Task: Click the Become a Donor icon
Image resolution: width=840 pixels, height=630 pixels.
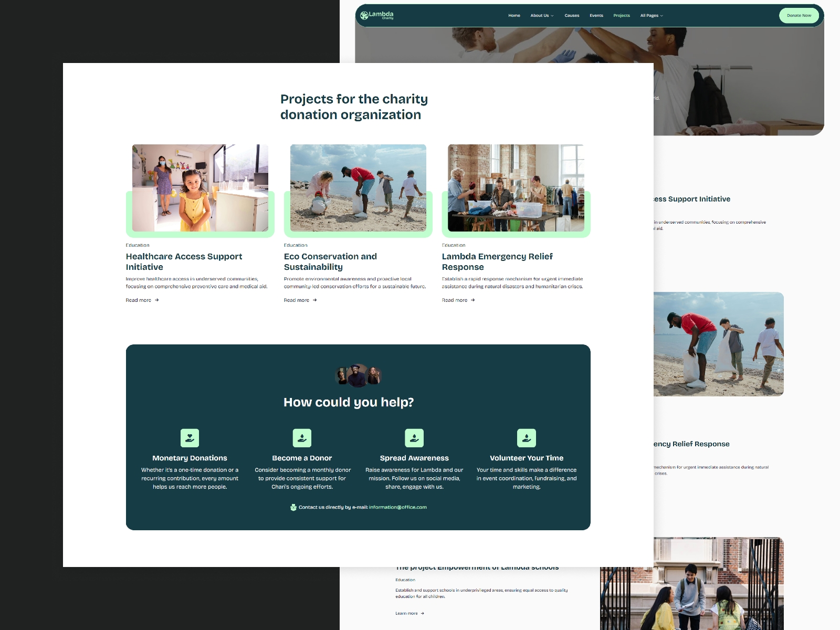Action: click(x=302, y=438)
